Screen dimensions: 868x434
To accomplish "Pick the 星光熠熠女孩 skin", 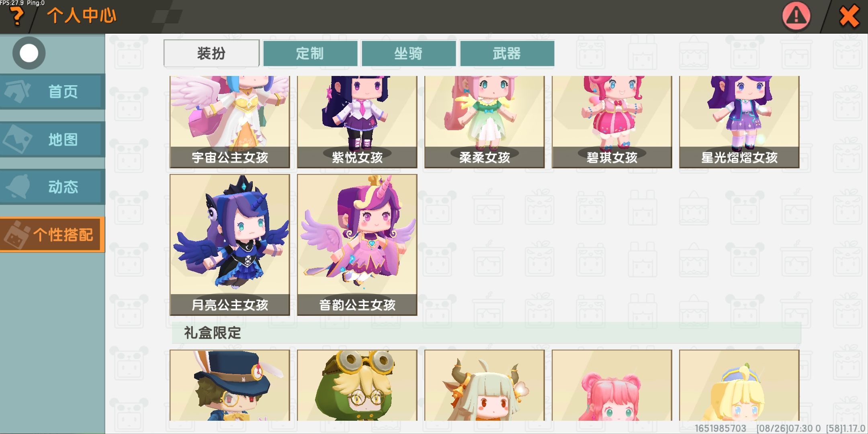I will [739, 122].
